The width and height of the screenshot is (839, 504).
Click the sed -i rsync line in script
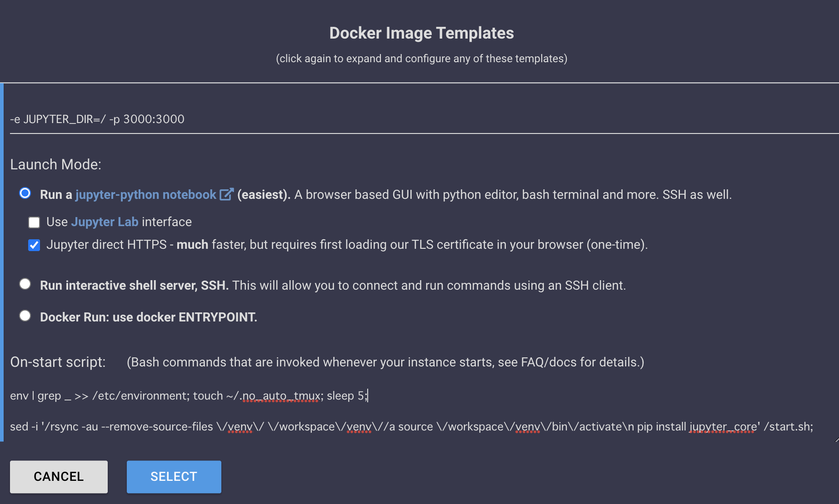(411, 427)
